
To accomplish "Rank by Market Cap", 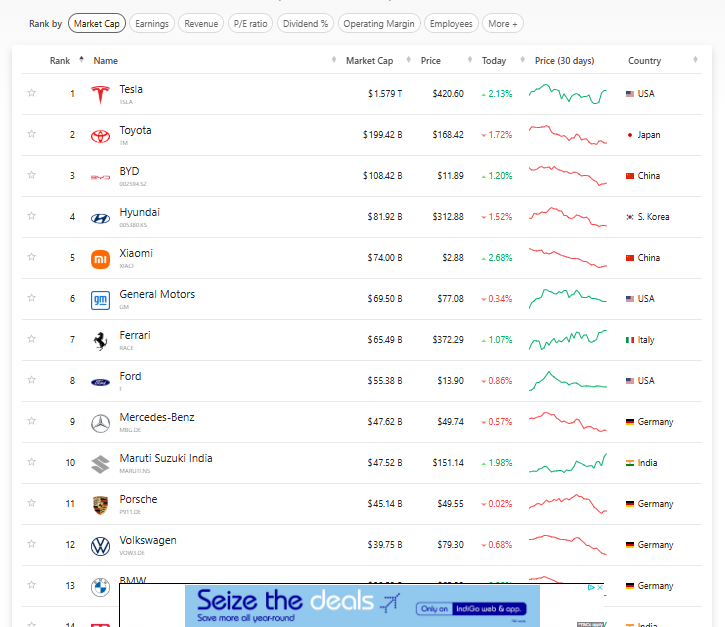I will pos(97,24).
